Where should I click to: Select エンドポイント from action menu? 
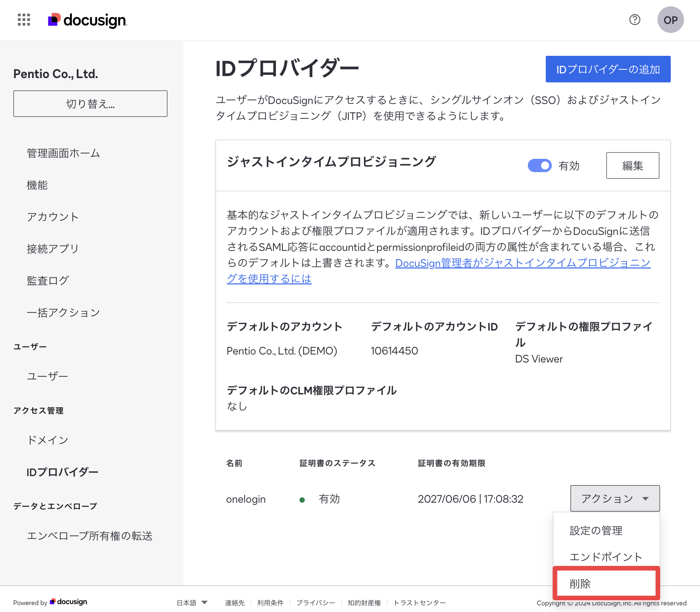606,557
